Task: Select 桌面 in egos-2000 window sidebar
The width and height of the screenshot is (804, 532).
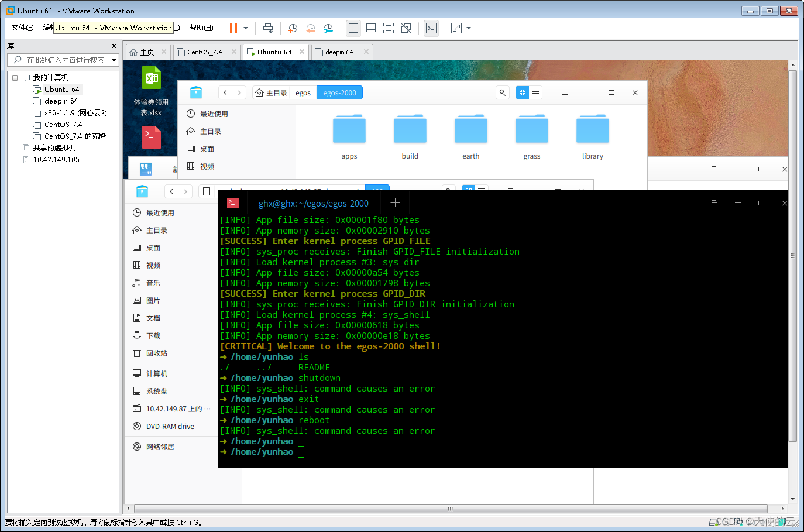Action: click(x=237, y=149)
